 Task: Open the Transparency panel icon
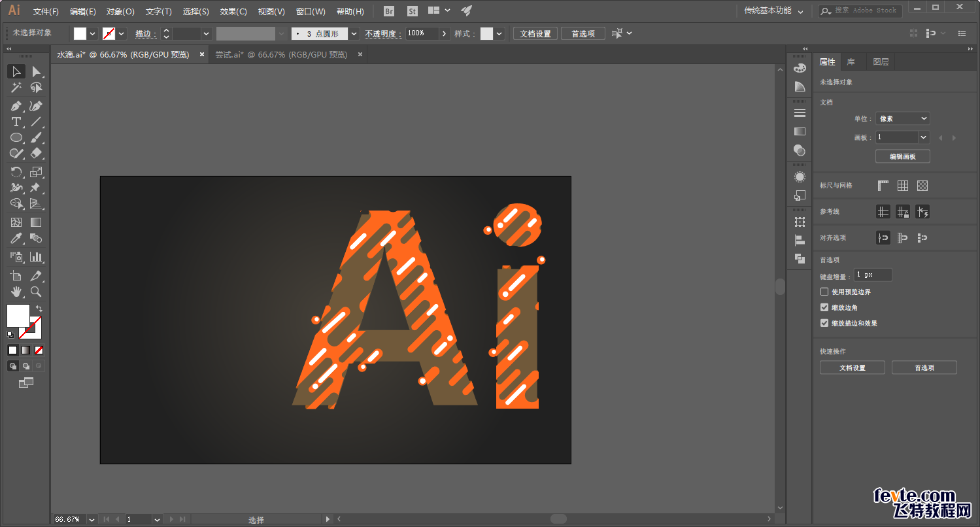(800, 150)
